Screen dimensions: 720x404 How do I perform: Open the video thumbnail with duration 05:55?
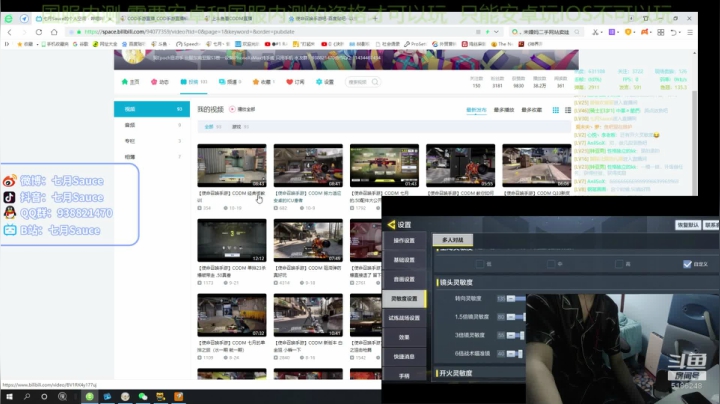tap(461, 165)
